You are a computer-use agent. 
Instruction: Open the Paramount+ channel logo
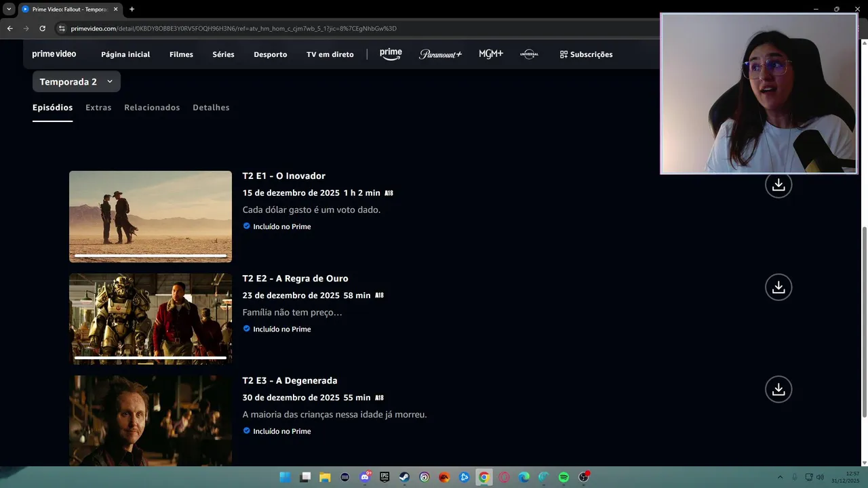click(x=440, y=54)
